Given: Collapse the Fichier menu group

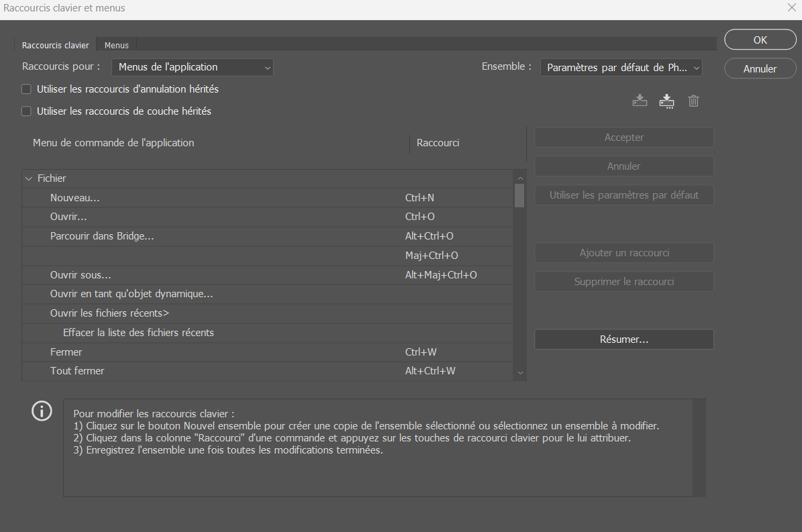Looking at the screenshot, I should (29, 179).
